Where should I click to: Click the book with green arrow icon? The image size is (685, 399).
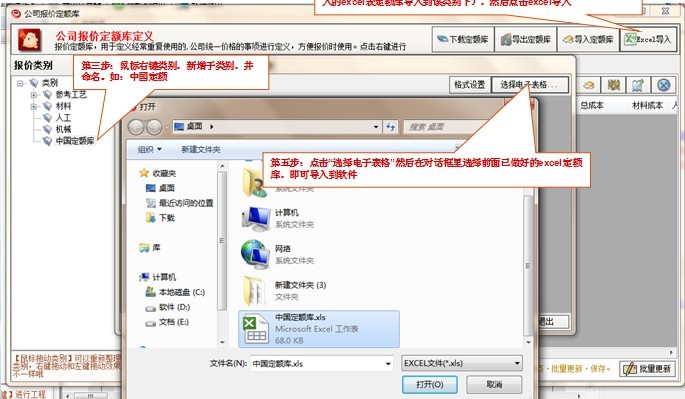(x=638, y=85)
